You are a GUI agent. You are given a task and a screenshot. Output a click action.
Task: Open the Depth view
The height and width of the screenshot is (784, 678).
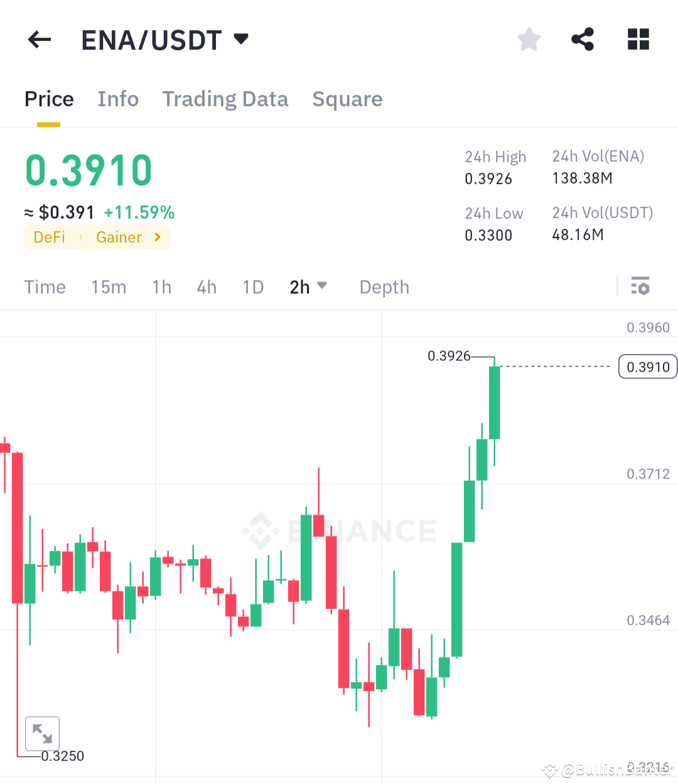384,287
